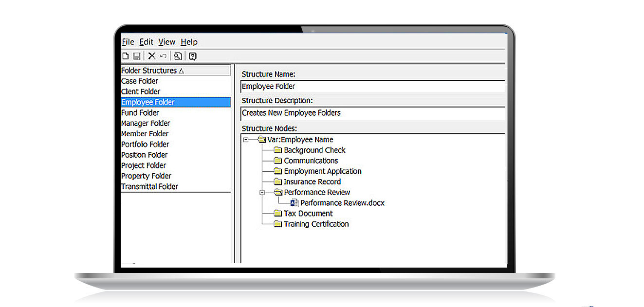Collapse the Performance Review node
Viewport: 644px width, 307px height.
[x=262, y=192]
